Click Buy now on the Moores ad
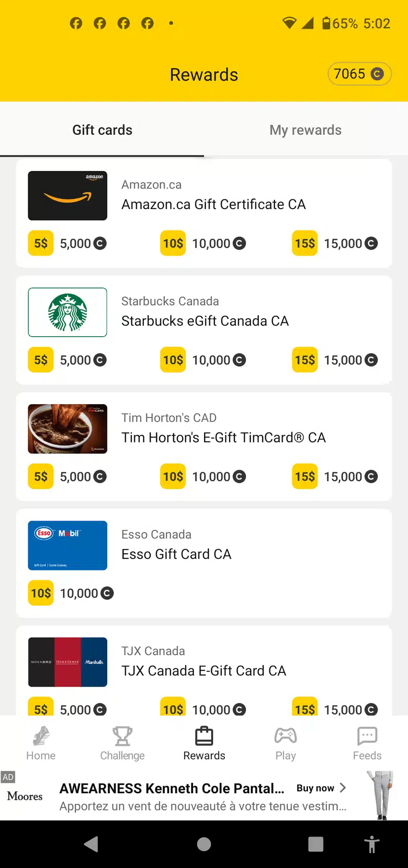 (x=321, y=788)
